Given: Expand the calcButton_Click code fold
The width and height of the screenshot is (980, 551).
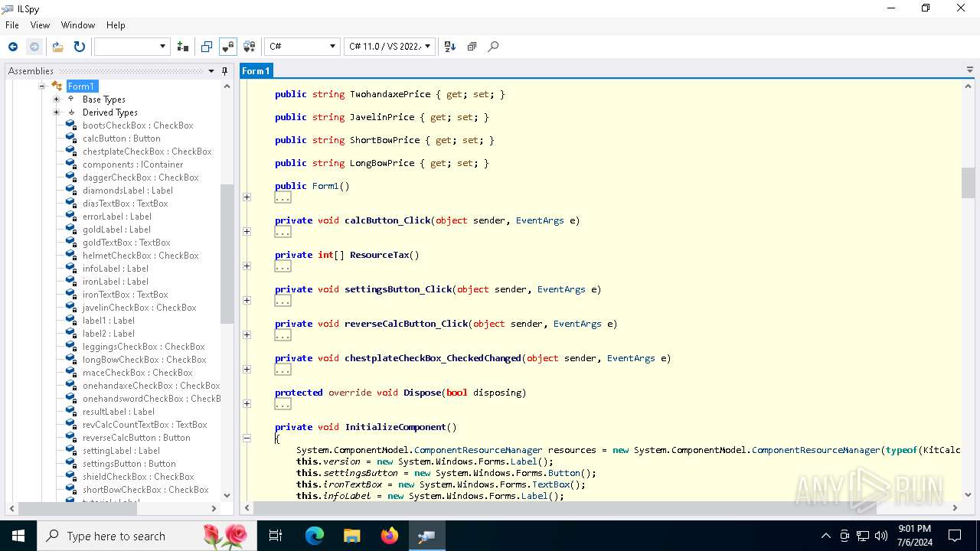Looking at the screenshot, I should [247, 232].
